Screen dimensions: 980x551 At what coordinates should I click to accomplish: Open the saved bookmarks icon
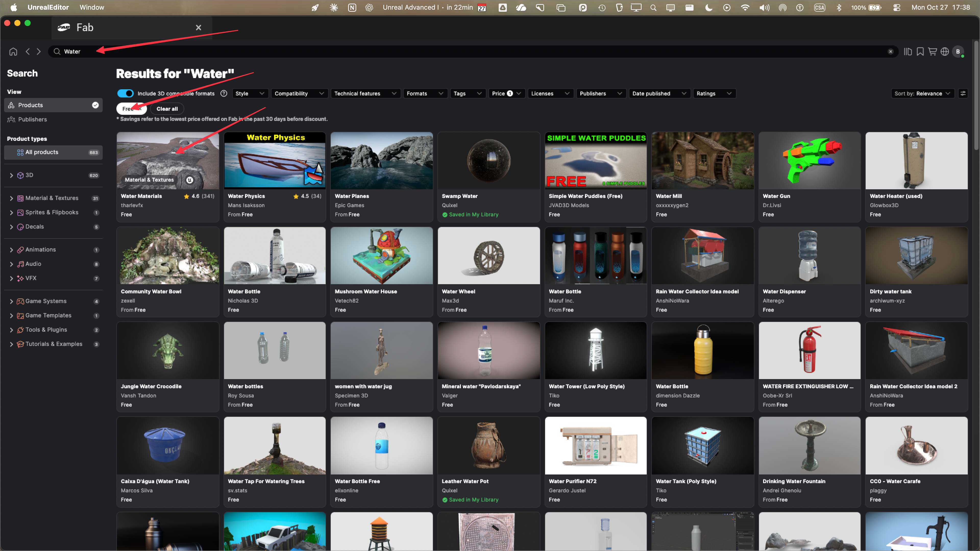click(x=920, y=51)
